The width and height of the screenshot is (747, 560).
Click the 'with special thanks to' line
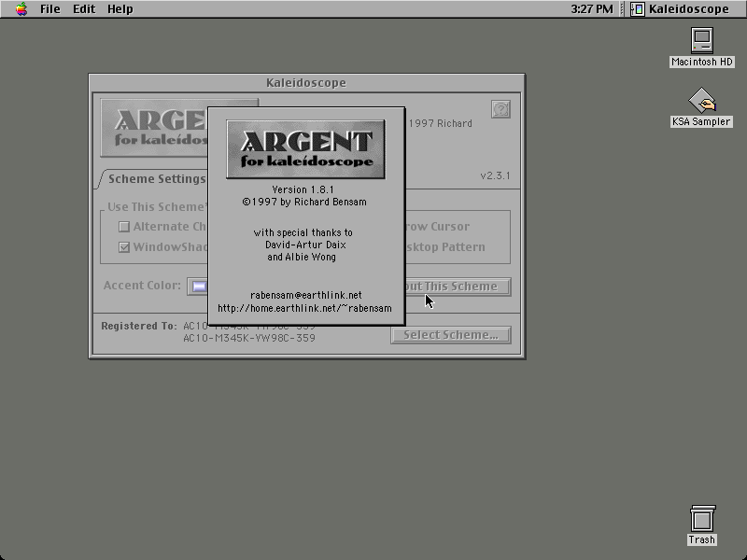[303, 232]
